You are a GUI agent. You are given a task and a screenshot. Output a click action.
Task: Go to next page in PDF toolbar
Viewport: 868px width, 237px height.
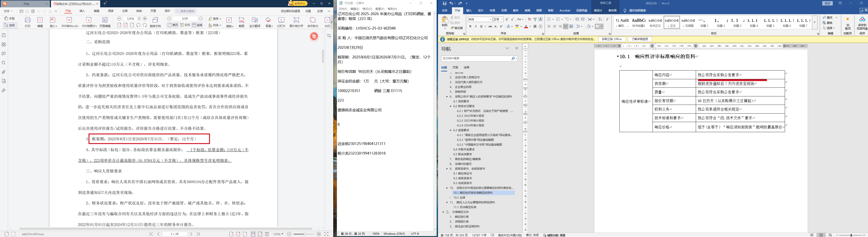pyautogui.click(x=201, y=19)
